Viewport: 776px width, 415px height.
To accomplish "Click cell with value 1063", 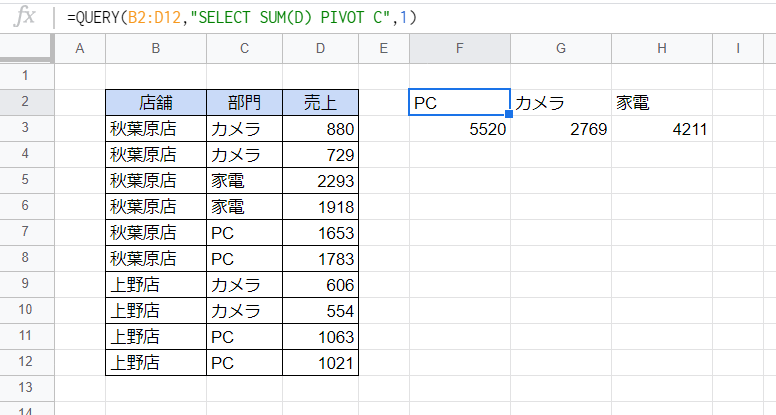I will point(320,336).
